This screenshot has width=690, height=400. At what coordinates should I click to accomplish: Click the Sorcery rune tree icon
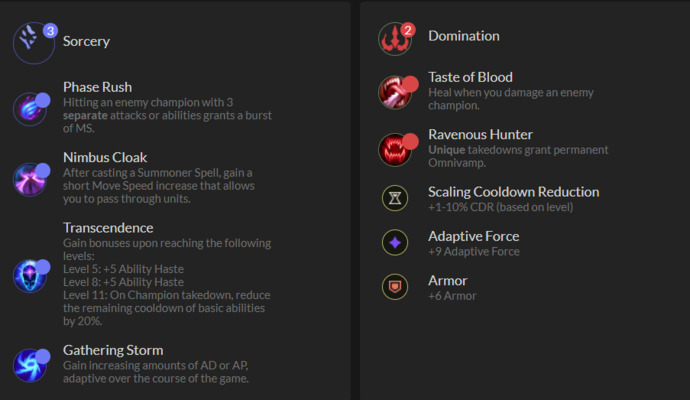pyautogui.click(x=34, y=43)
